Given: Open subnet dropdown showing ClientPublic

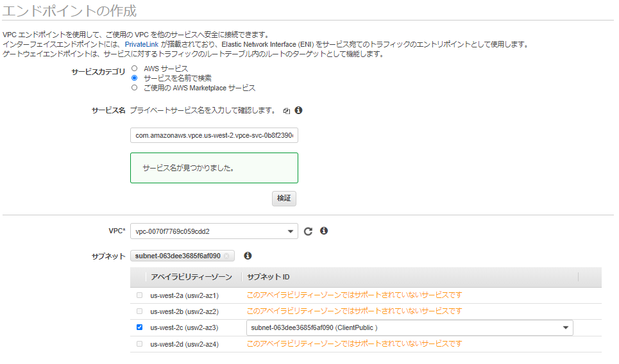Looking at the screenshot, I should (x=409, y=327).
